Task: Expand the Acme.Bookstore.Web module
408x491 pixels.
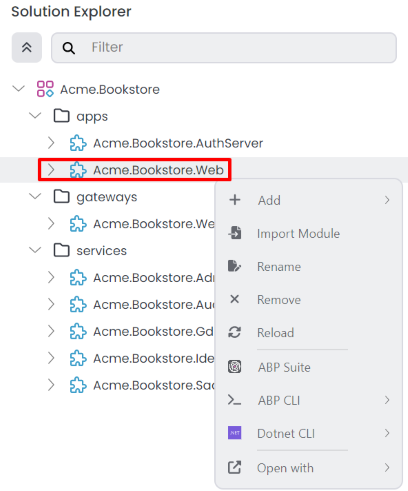Action: 51,170
